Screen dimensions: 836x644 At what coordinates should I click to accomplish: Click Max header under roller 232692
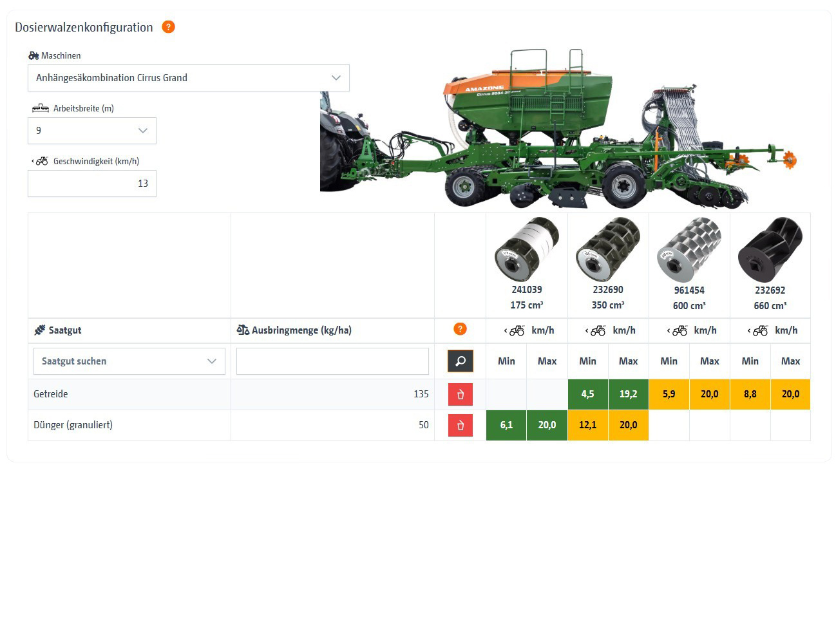791,361
